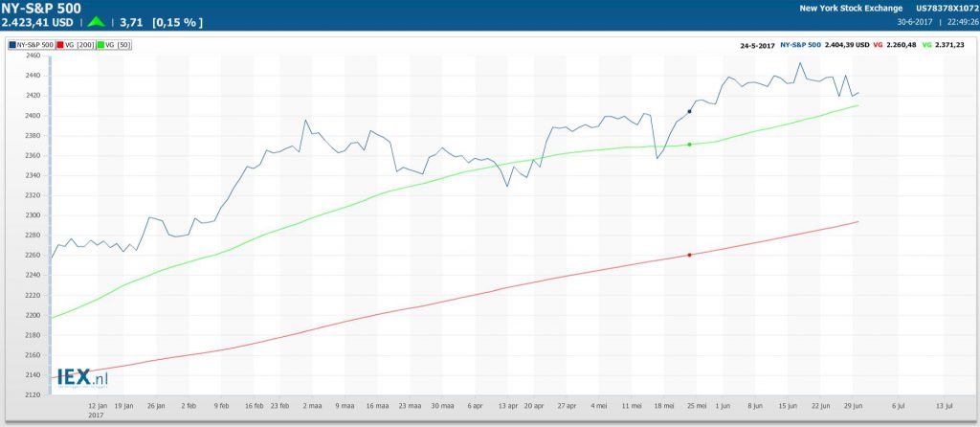This screenshot has width=980, height=427.
Task: Click the 12 jan label on time axis
Action: [98, 405]
